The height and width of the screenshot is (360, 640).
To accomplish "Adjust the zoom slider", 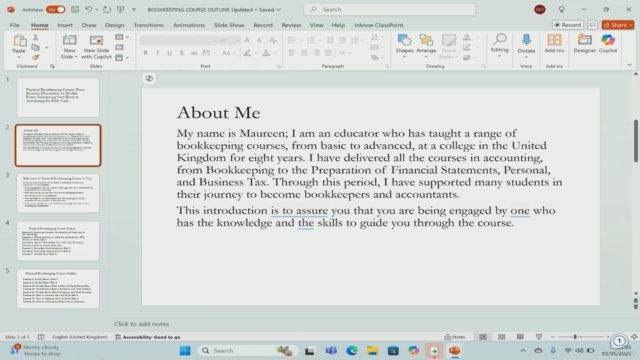I will point(575,337).
